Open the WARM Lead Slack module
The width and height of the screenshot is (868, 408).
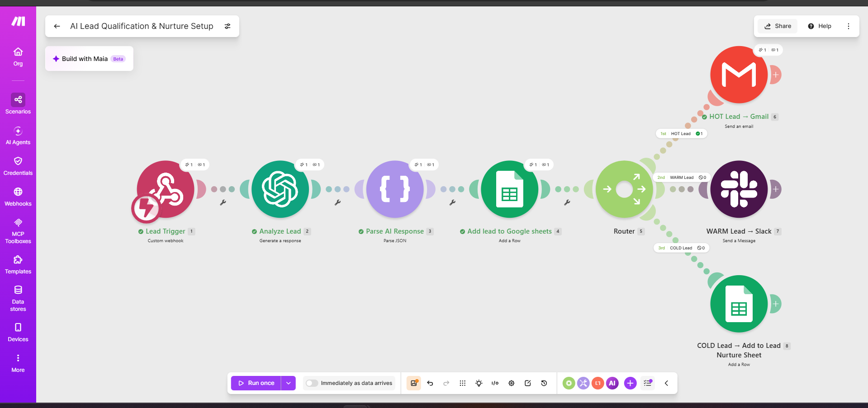click(739, 189)
